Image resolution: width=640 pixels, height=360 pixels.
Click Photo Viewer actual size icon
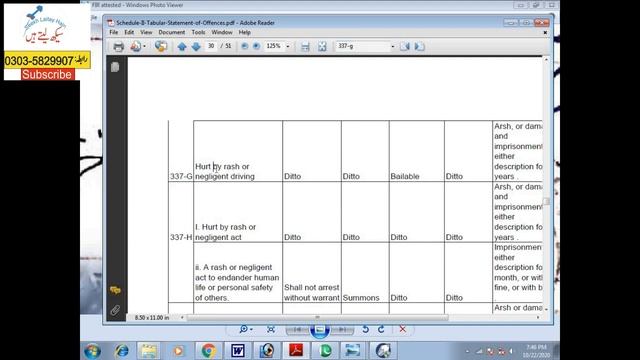[x=271, y=329]
